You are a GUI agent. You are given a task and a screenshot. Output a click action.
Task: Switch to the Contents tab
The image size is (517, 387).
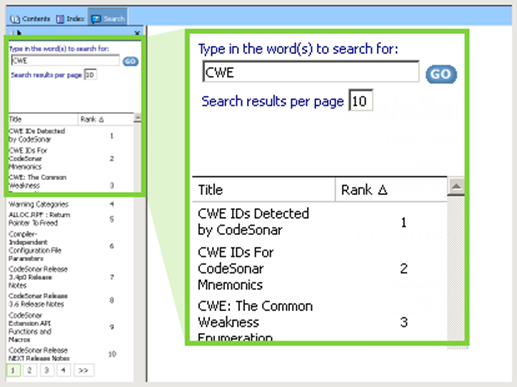tap(30, 19)
